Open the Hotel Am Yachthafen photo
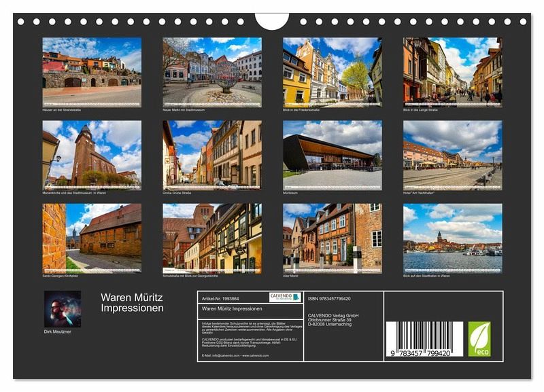The image size is (544, 392). click(x=452, y=155)
